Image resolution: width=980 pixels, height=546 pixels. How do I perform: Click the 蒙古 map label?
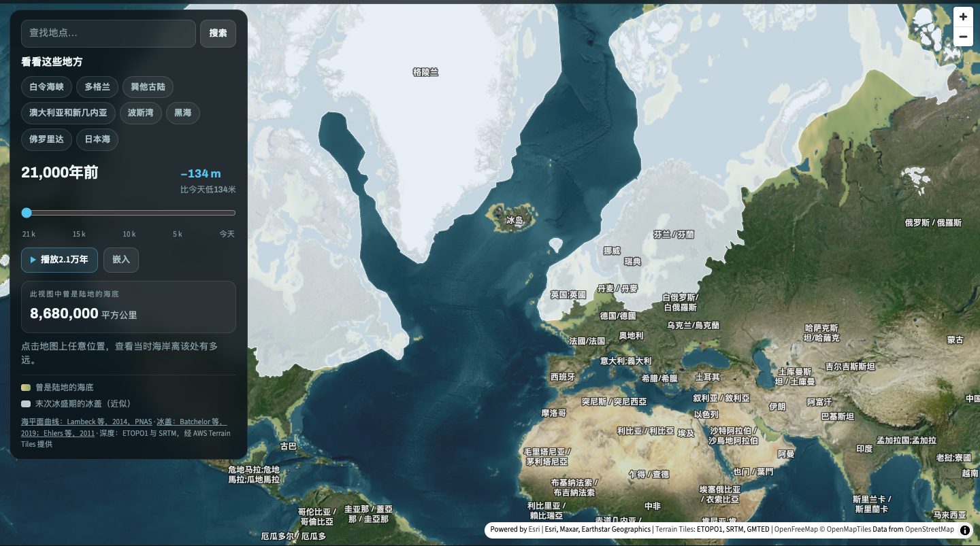[x=955, y=340]
